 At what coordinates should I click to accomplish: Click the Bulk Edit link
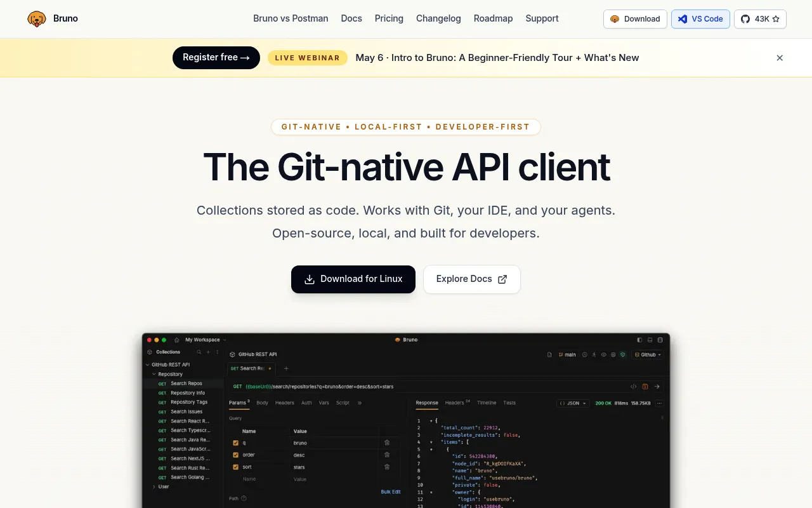click(391, 491)
